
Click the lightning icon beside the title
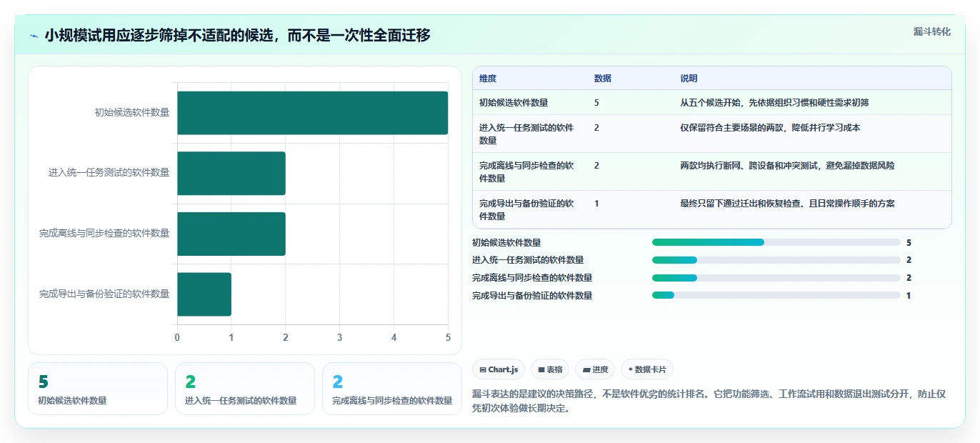tap(34, 36)
